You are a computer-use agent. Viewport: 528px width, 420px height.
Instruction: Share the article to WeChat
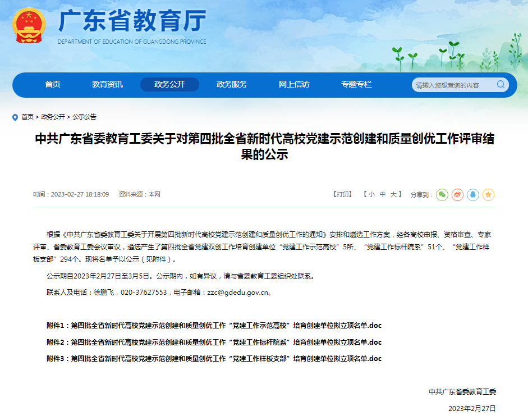click(x=442, y=194)
